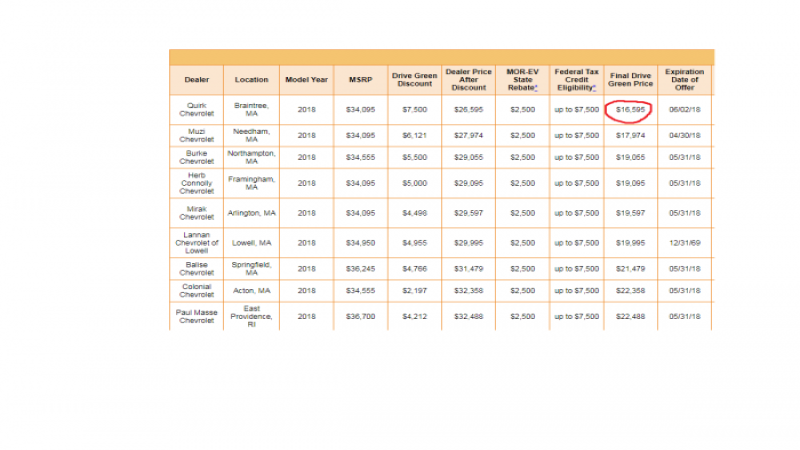The image size is (800, 450).
Task: Select the Expiration Date of Offer header
Action: [x=685, y=80]
